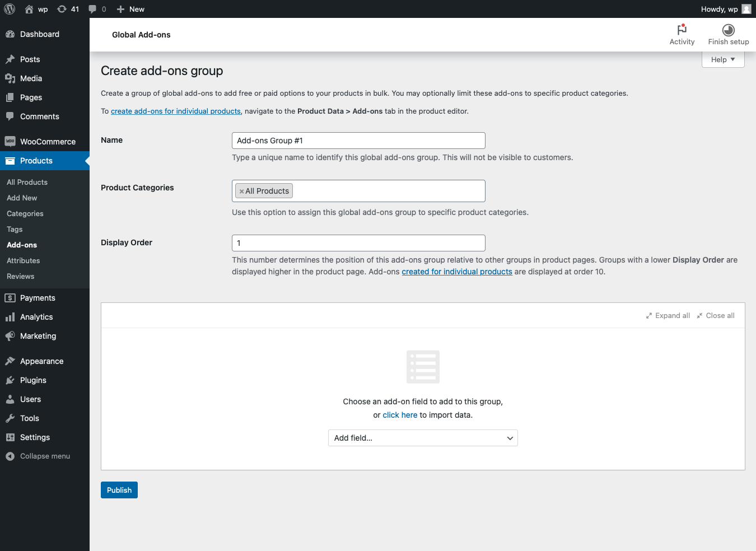
Task: Click the Finish setup progress icon
Action: point(728,30)
